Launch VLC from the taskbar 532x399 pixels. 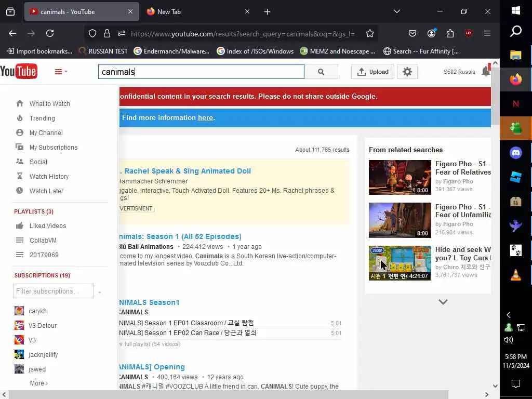point(516,275)
